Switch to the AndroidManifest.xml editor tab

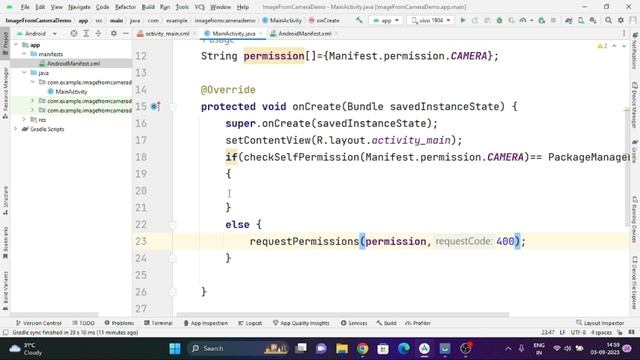304,33
